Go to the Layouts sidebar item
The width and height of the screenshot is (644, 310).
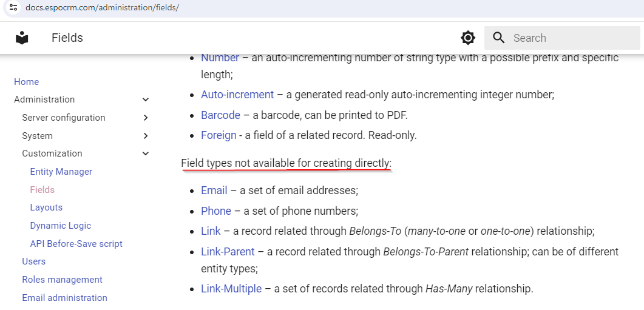tap(46, 207)
